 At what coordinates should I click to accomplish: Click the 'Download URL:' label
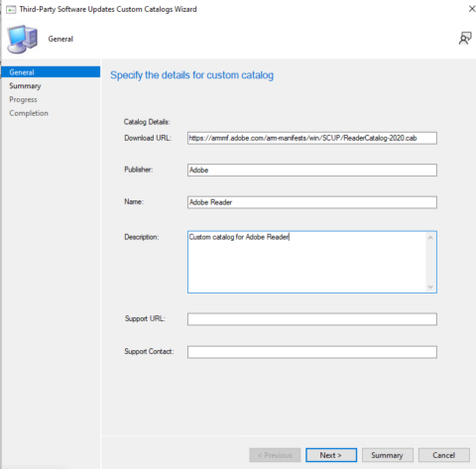148,138
